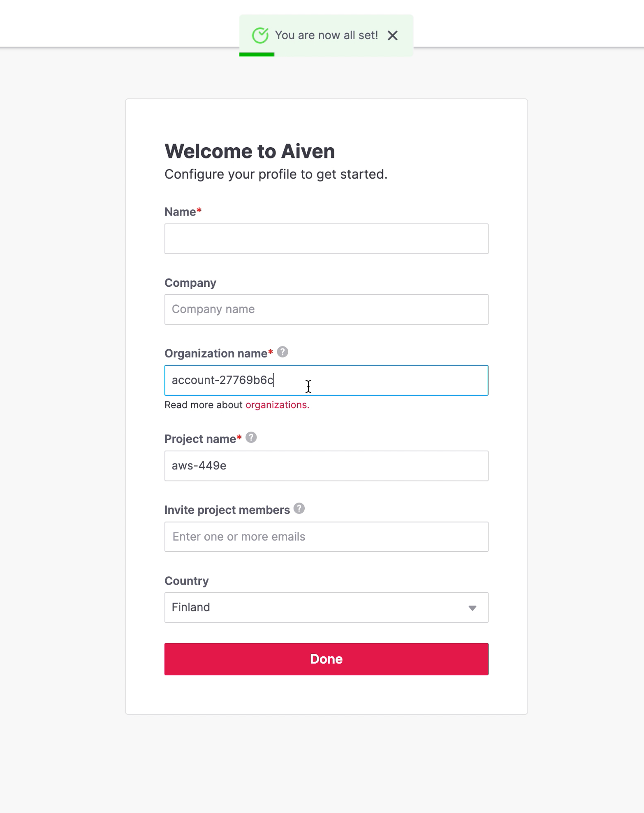Open the organizations link

tap(276, 405)
